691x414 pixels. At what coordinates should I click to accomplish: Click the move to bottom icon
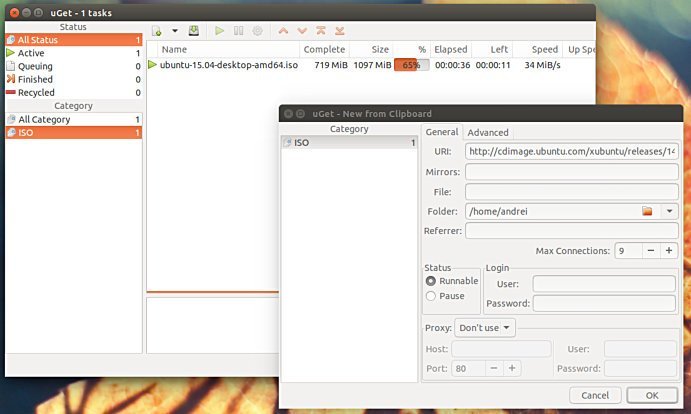coord(339,30)
